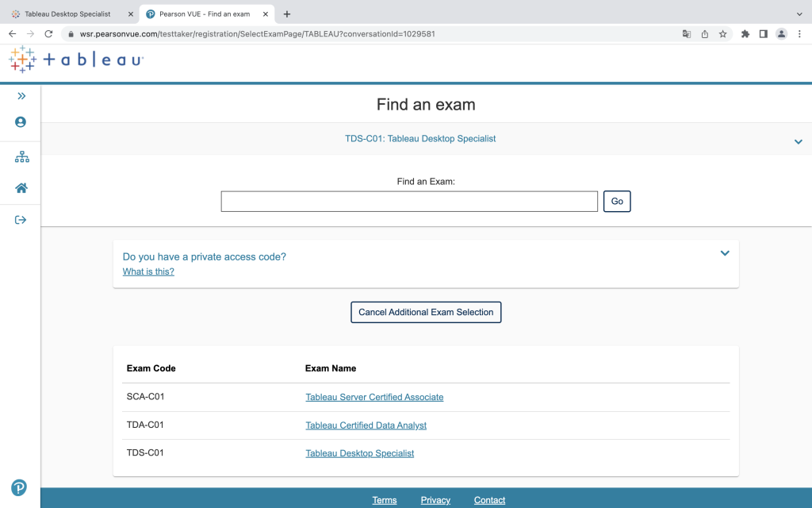
Task: Click the TDA-C01 exam code cell
Action: point(145,425)
